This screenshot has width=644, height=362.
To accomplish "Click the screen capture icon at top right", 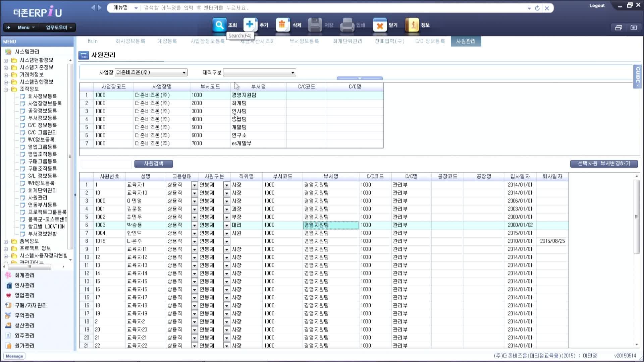I will [x=634, y=27].
